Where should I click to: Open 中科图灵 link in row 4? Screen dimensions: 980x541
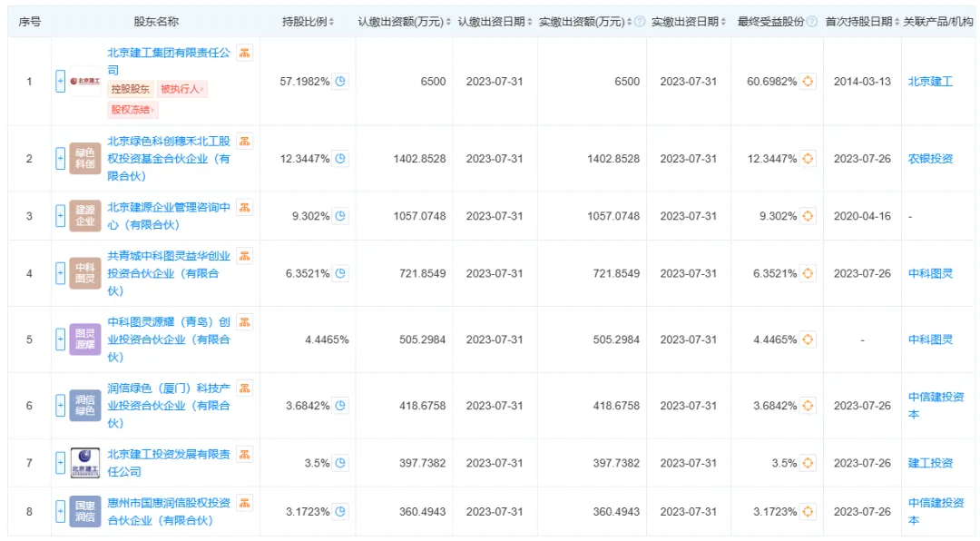(930, 273)
